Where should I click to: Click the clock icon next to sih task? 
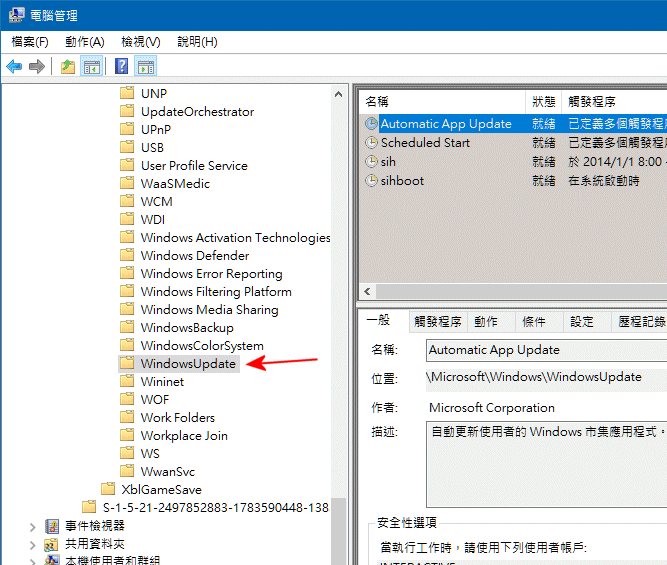[371, 162]
